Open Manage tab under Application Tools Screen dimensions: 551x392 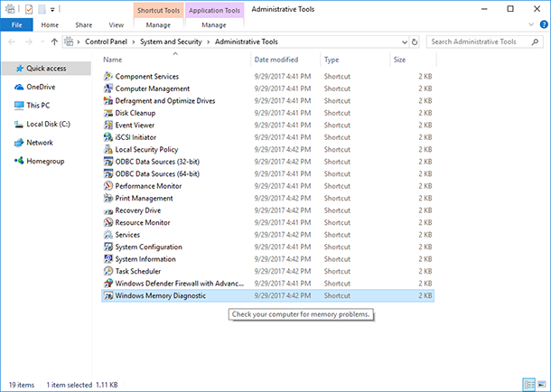[214, 25]
